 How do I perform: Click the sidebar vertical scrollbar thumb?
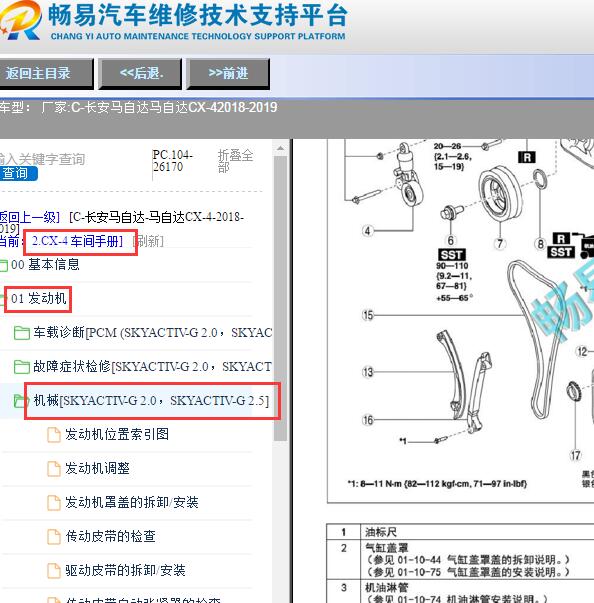pyautogui.click(x=280, y=298)
